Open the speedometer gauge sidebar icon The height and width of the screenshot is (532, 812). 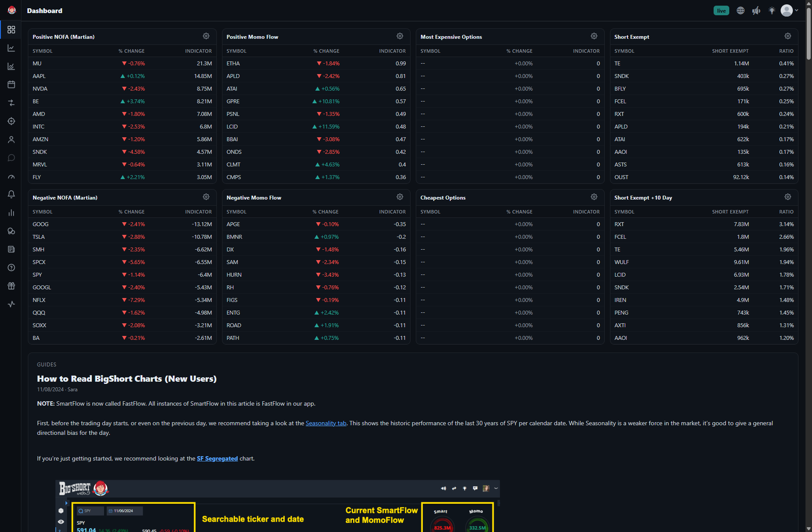11,176
